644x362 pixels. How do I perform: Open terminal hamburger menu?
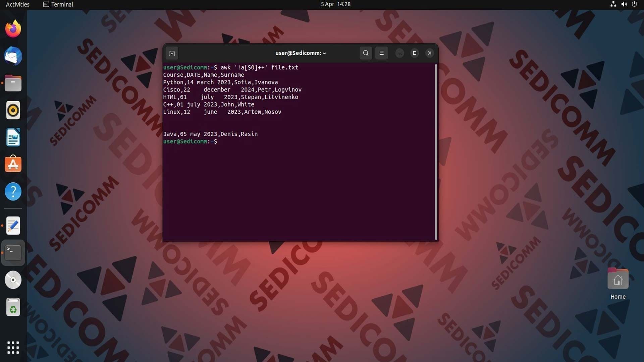click(381, 53)
